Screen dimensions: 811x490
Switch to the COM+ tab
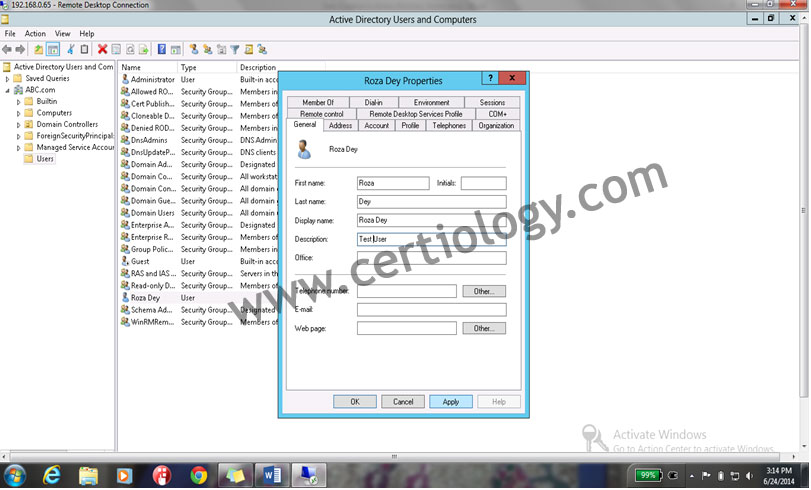(x=497, y=114)
